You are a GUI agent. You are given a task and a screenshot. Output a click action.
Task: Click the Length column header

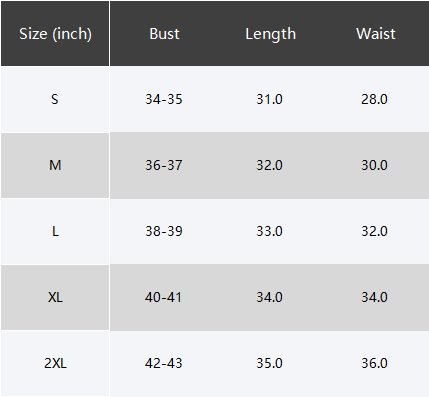tap(270, 34)
